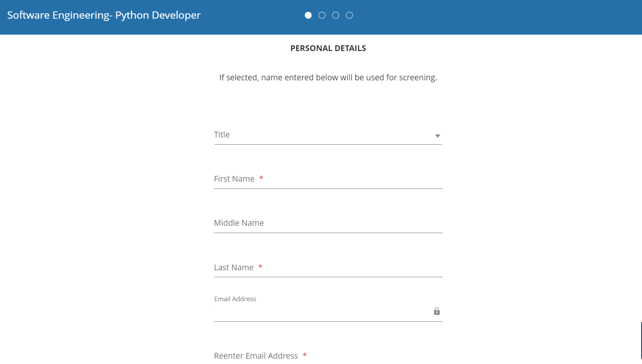The image size is (642, 364).
Task: Click the lock icon in Email Address field
Action: (x=437, y=311)
